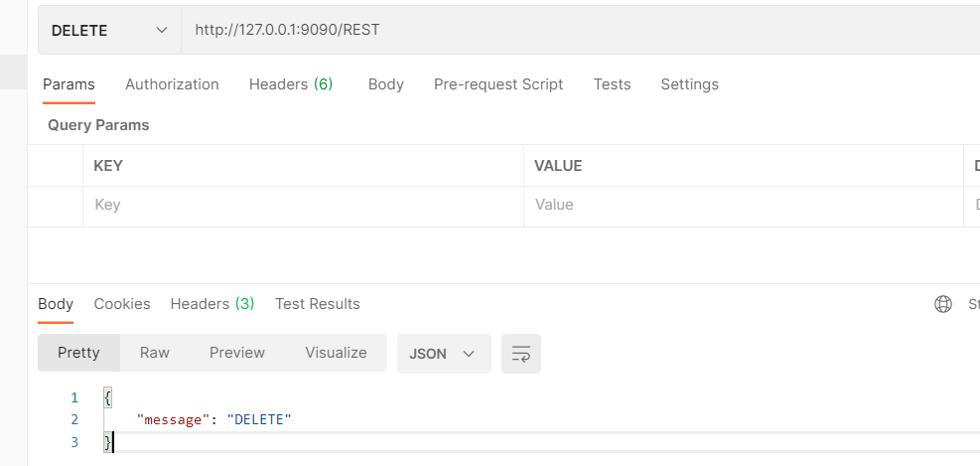
Task: Open the Test Results tab
Action: 318,304
